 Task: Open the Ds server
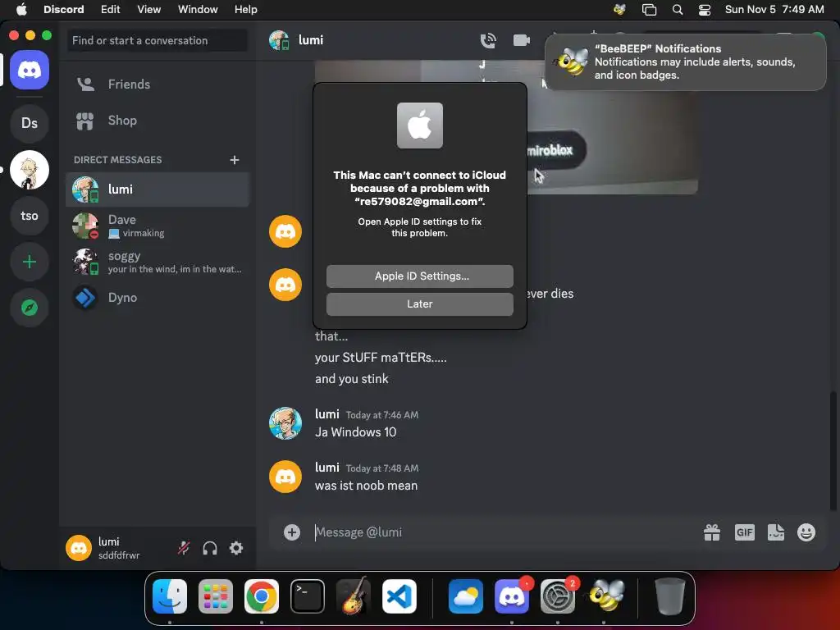pyautogui.click(x=30, y=123)
